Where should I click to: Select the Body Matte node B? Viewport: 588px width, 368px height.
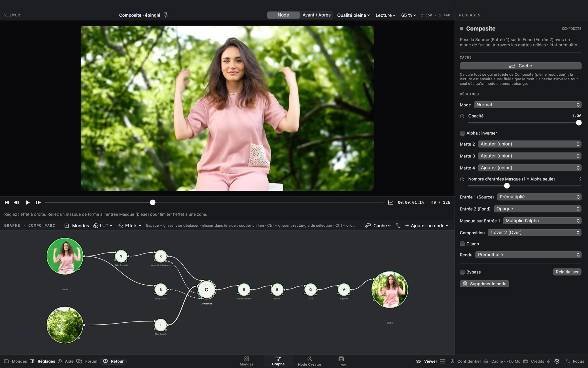pos(161,290)
